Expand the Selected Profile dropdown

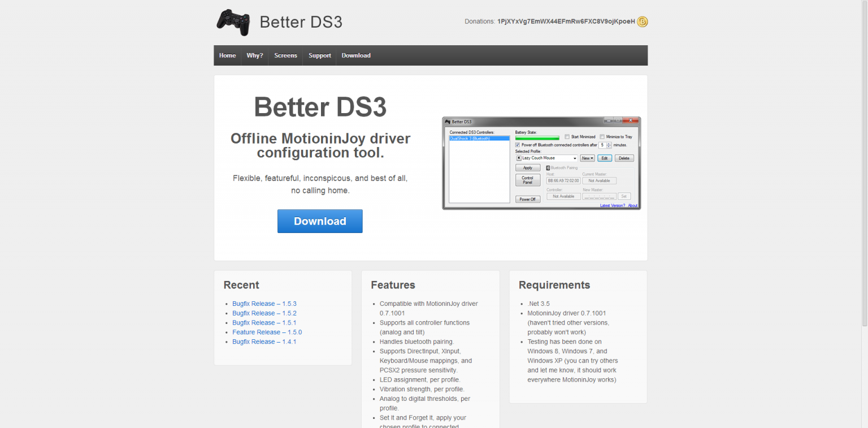coord(575,158)
